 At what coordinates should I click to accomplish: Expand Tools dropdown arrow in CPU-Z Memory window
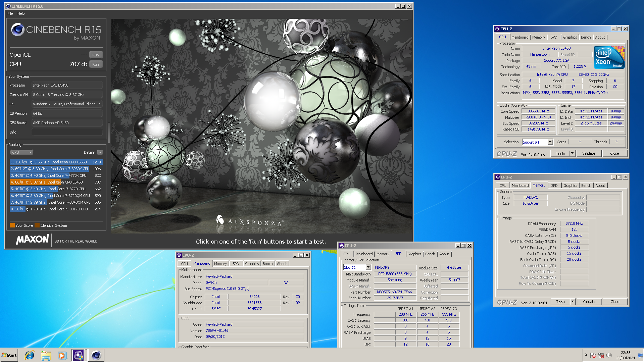coord(573,302)
